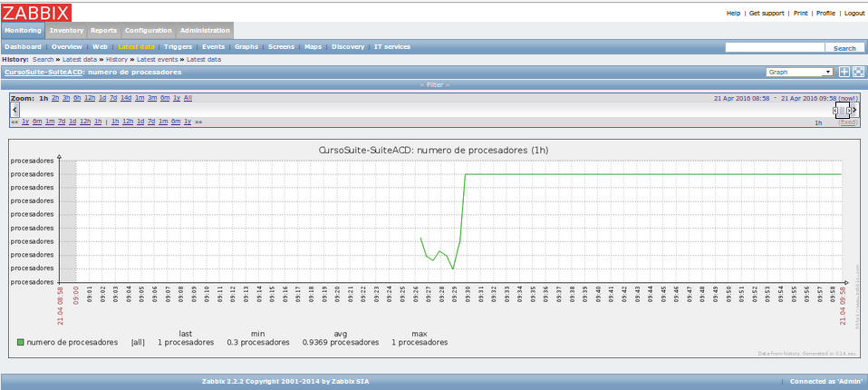
Task: Select the 1y link in Zoom row
Action: point(177,98)
